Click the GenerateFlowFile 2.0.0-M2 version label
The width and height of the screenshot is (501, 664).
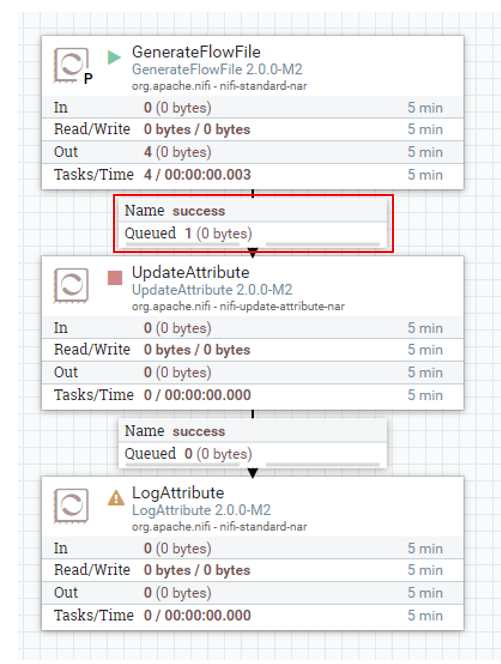(217, 69)
